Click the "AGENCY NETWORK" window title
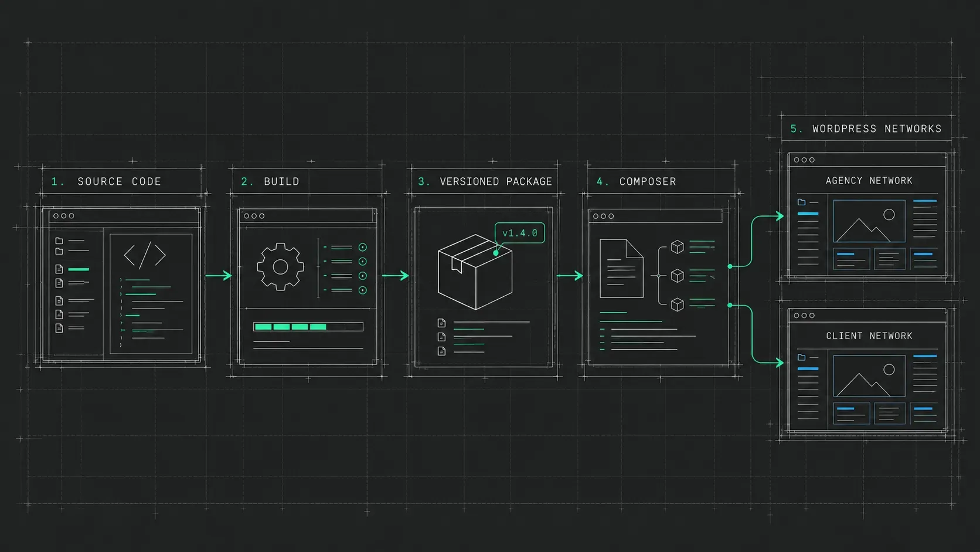The image size is (980, 552). (869, 181)
